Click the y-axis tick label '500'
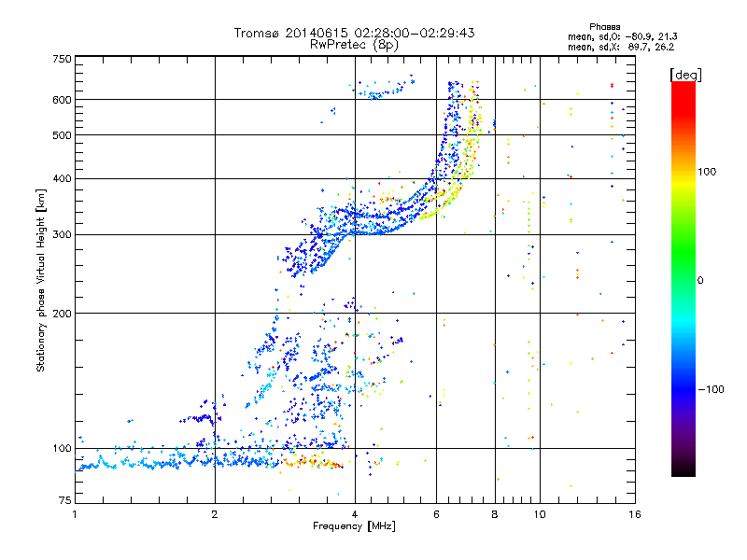 tap(62, 135)
